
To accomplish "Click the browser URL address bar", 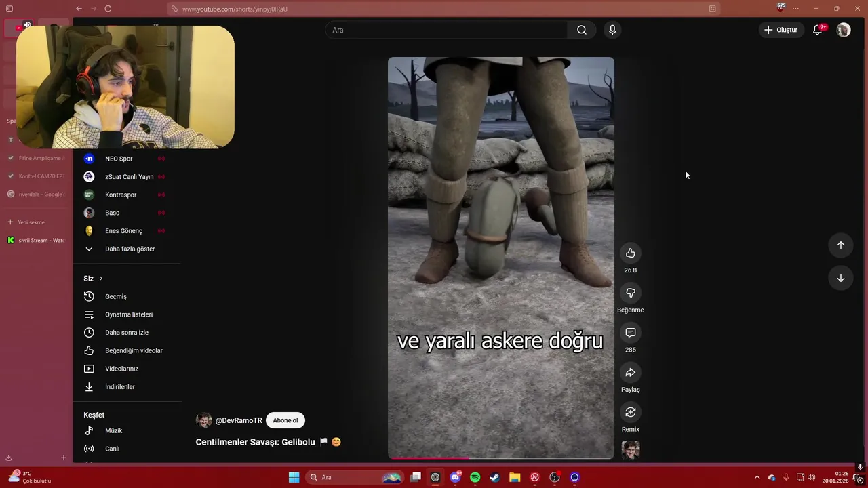I will point(443,9).
